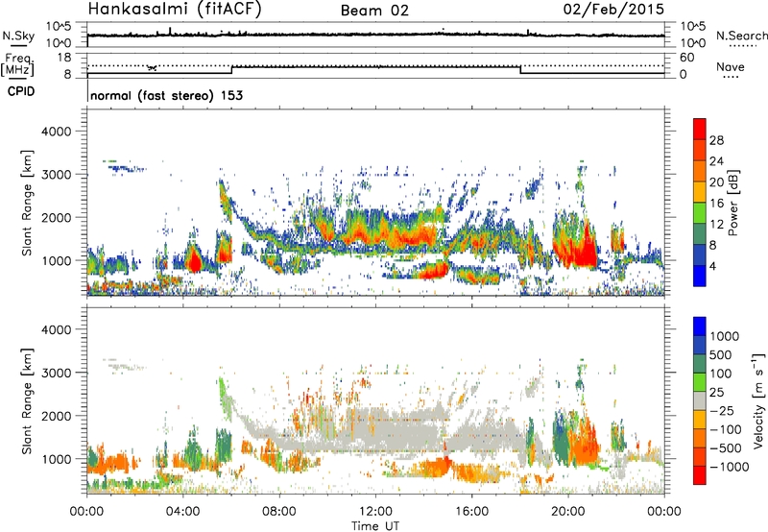Screen dimensions: 768x532
Task: Click the '16:00' time axis label
Action: [x=471, y=512]
